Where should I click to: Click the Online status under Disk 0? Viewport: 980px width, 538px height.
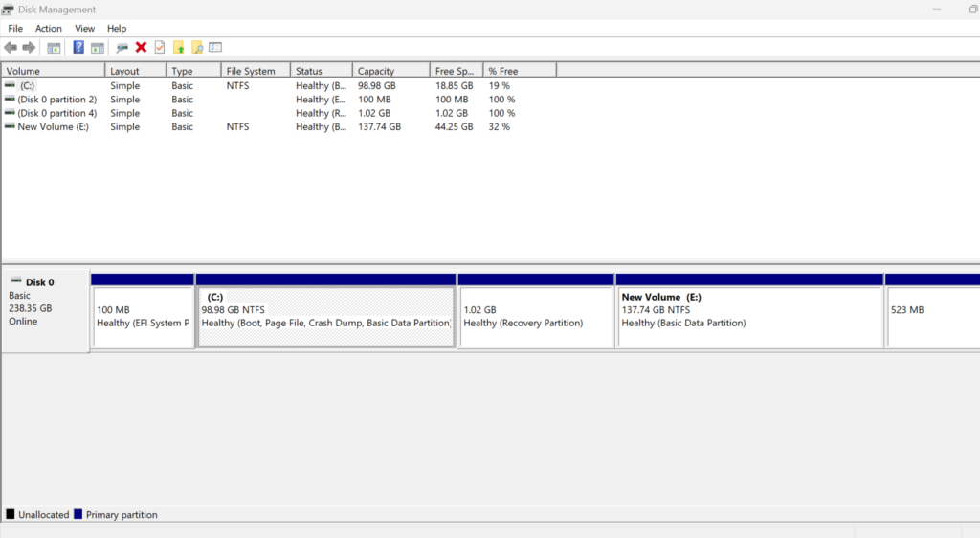(23, 322)
